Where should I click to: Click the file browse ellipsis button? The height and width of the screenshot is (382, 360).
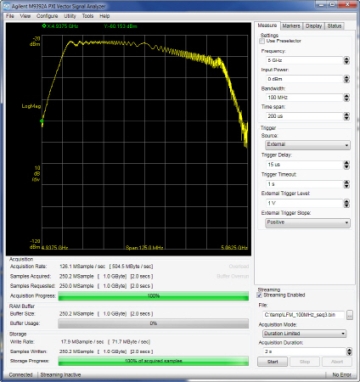(349, 315)
